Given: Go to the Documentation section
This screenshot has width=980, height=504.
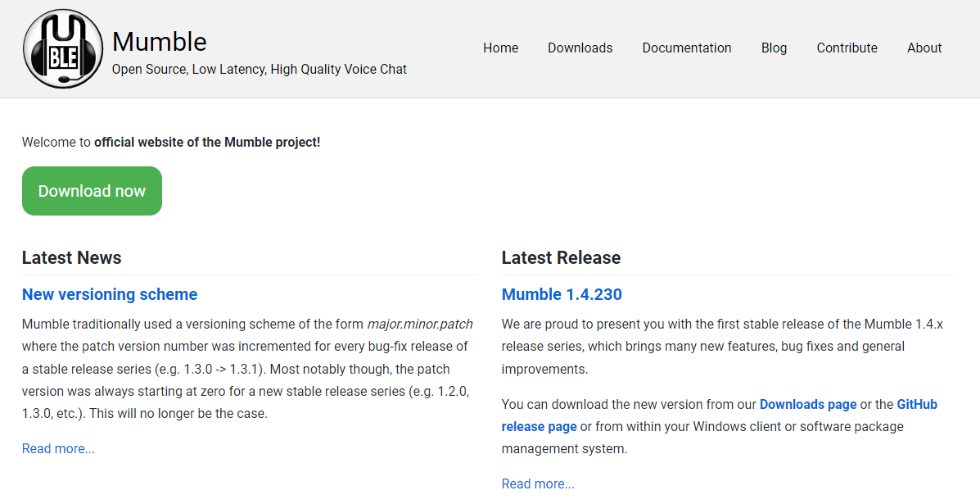Looking at the screenshot, I should click(686, 48).
